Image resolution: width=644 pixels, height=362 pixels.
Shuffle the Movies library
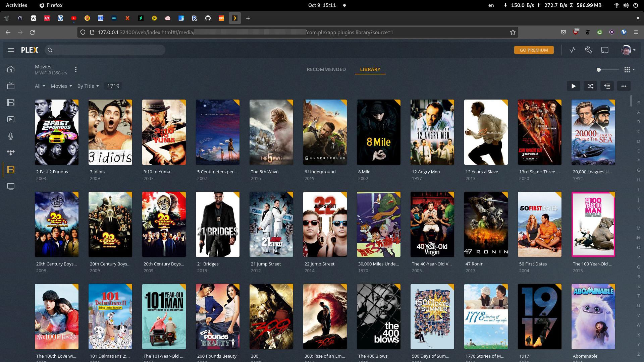590,86
